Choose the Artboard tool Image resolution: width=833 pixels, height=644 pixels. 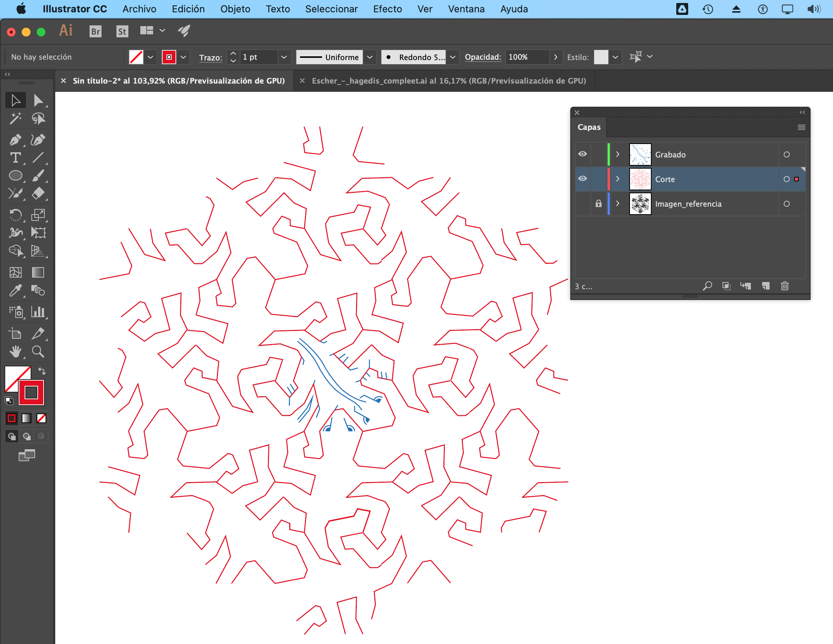(x=16, y=334)
